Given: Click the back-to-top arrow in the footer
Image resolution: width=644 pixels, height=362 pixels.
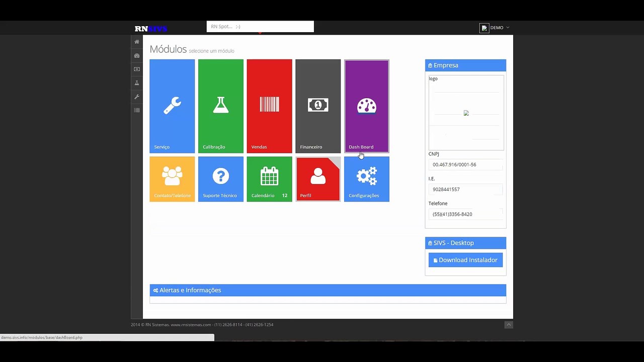Looking at the screenshot, I should [x=509, y=325].
